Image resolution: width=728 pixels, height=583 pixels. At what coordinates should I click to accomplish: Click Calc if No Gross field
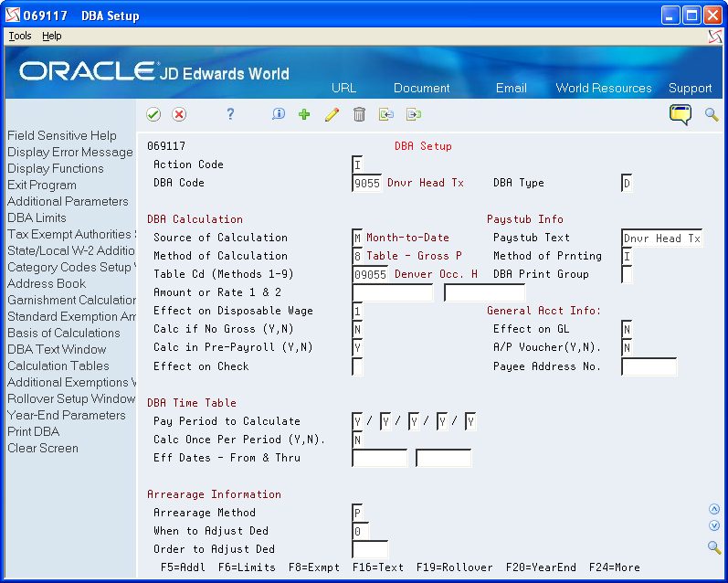point(357,329)
